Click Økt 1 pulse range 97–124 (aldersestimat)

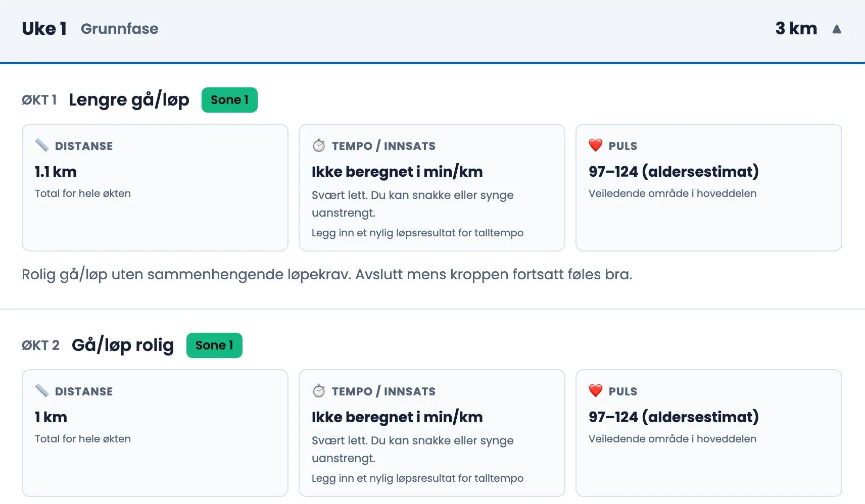pos(674,172)
